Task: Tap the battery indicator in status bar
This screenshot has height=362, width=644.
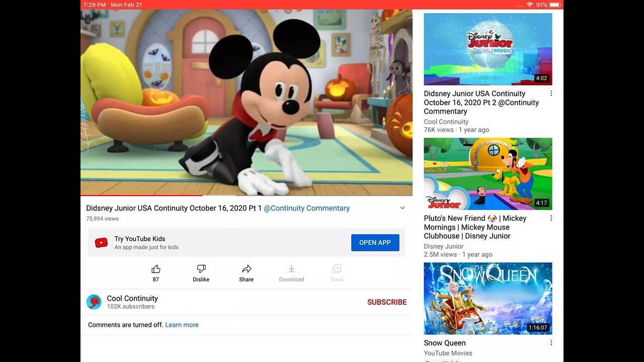Action: (x=555, y=5)
